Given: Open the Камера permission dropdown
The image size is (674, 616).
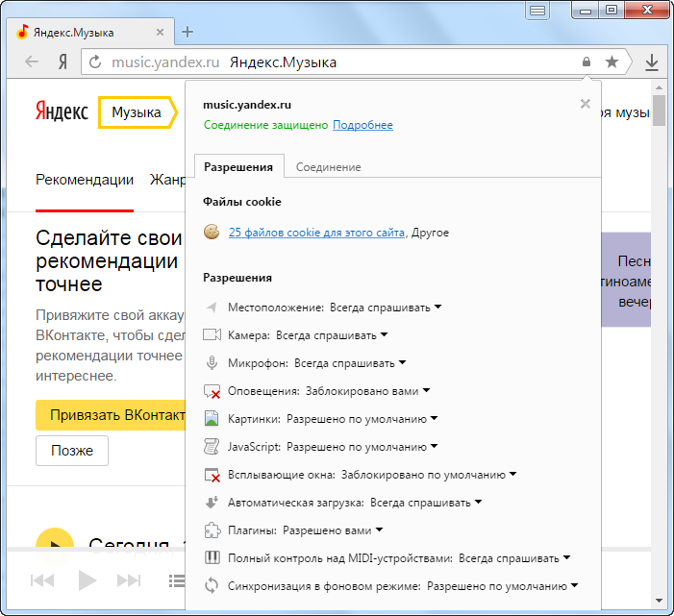Looking at the screenshot, I should coord(332,335).
